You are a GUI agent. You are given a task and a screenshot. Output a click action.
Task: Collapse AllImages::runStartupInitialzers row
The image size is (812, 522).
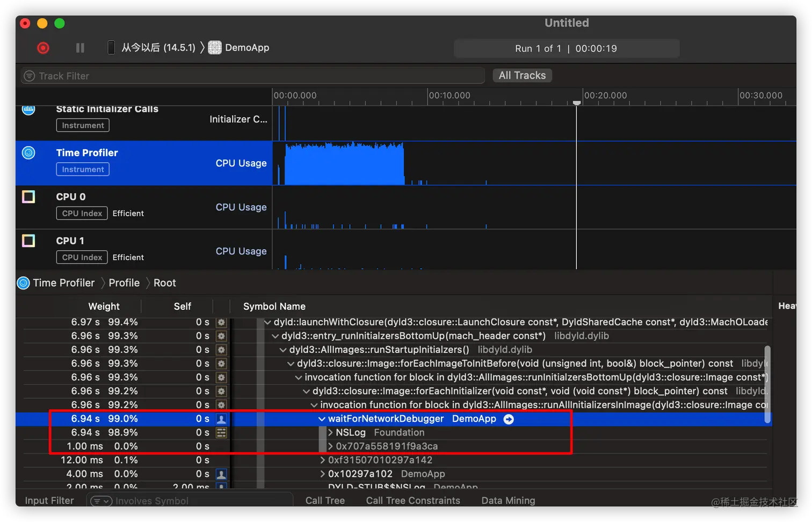coord(283,350)
